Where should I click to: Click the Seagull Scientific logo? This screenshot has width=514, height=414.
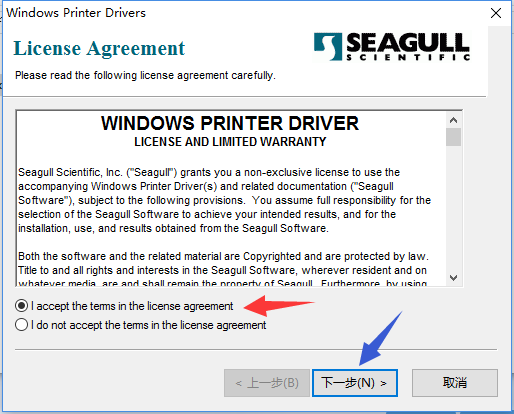pos(392,46)
